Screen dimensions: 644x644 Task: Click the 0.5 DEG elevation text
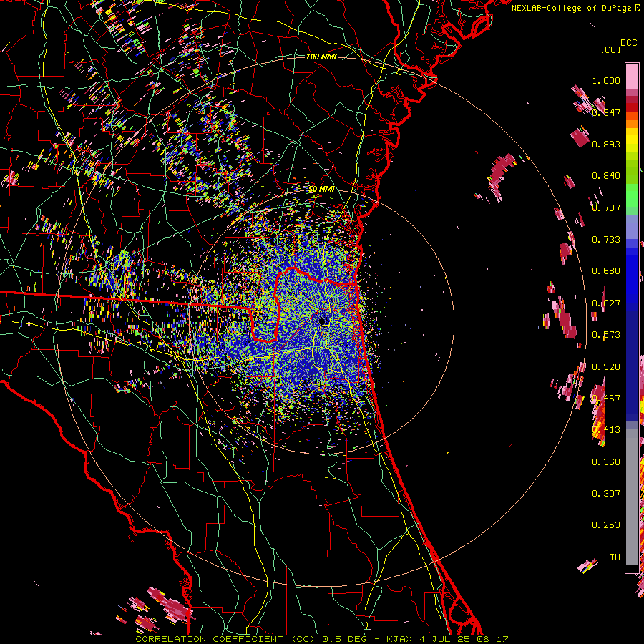coord(345,639)
